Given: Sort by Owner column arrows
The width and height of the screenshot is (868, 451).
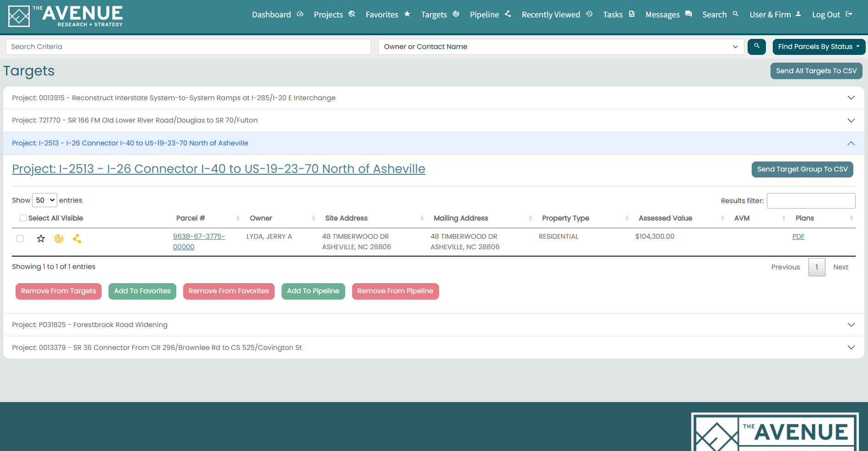Looking at the screenshot, I should point(314,218).
